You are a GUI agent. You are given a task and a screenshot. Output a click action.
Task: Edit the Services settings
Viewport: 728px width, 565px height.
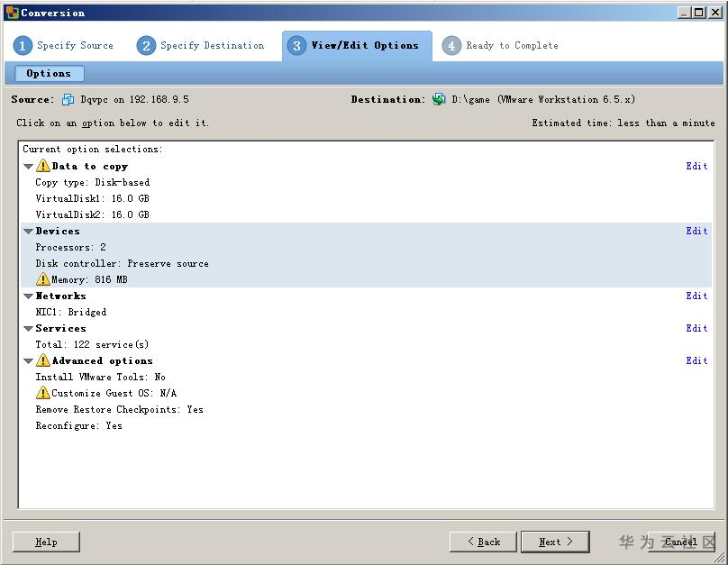pyautogui.click(x=696, y=328)
